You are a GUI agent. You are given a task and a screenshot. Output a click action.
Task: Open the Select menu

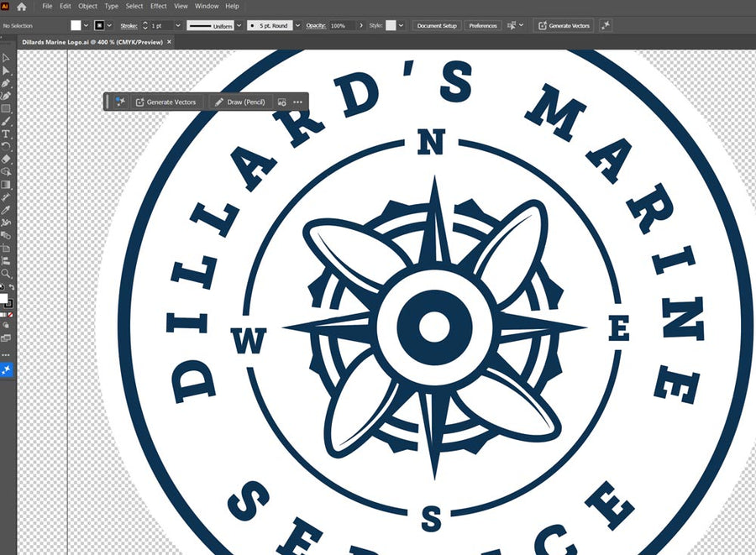click(134, 6)
